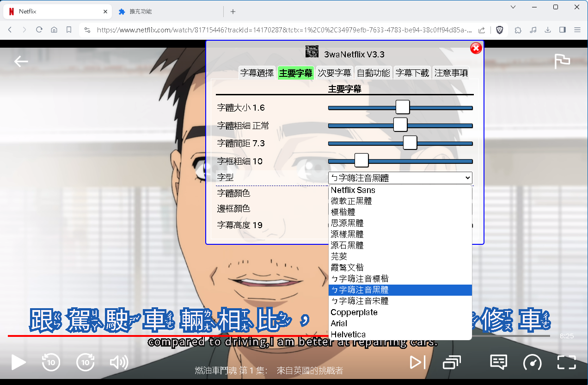Open media control music icon
Screen dimensions: 588x385
point(533,30)
